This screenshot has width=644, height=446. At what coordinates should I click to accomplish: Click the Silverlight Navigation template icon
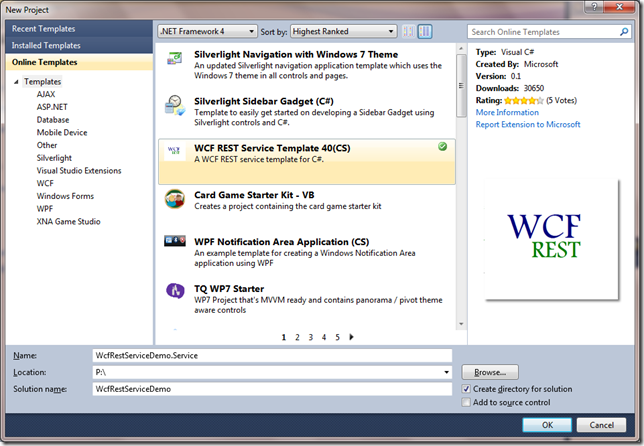coord(175,58)
